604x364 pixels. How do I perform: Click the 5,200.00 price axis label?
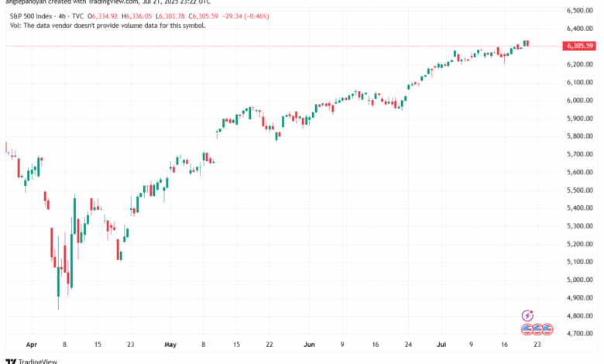pos(580,244)
